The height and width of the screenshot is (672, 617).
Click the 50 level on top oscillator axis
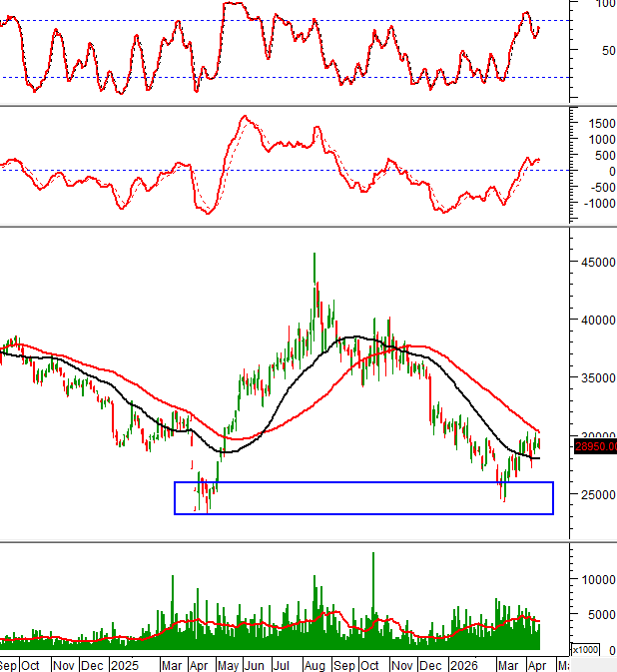tap(605, 50)
